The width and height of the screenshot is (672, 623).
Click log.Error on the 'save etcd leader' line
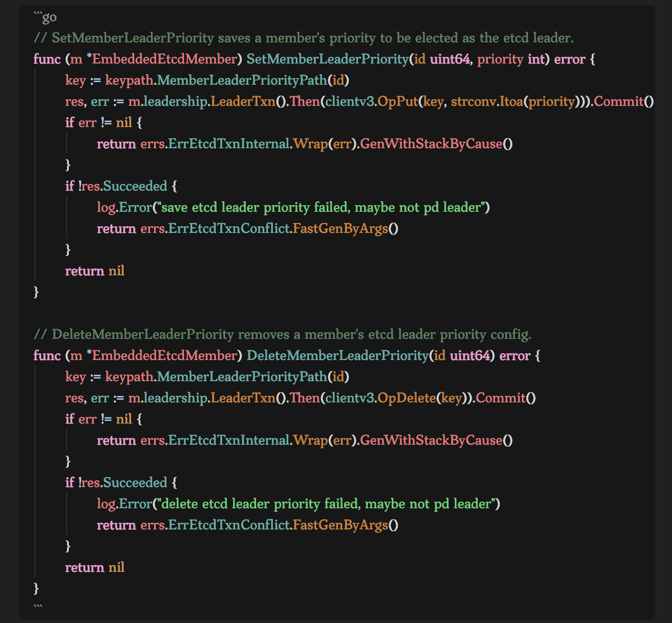tap(124, 207)
